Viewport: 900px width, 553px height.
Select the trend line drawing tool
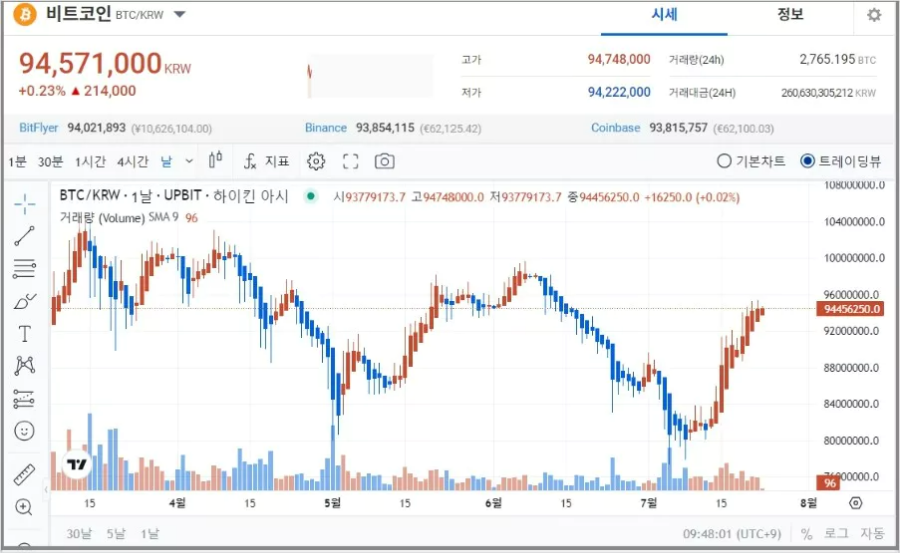point(24,236)
